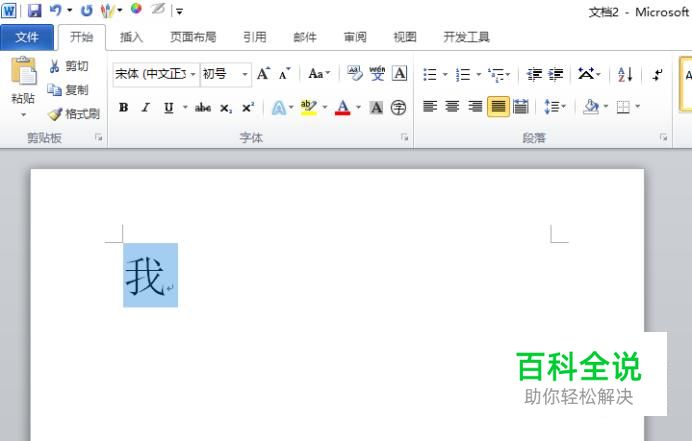The height and width of the screenshot is (441, 692).
Task: Switch to 视图 tab
Action: click(405, 37)
